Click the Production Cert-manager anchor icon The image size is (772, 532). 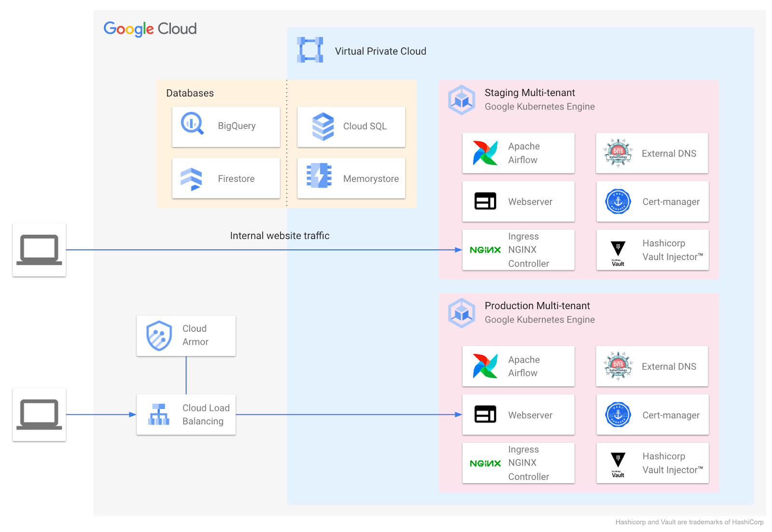click(x=618, y=415)
